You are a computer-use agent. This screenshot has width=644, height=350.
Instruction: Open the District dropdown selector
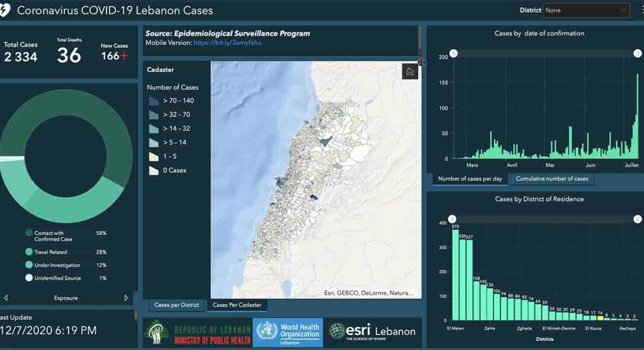[x=585, y=10]
